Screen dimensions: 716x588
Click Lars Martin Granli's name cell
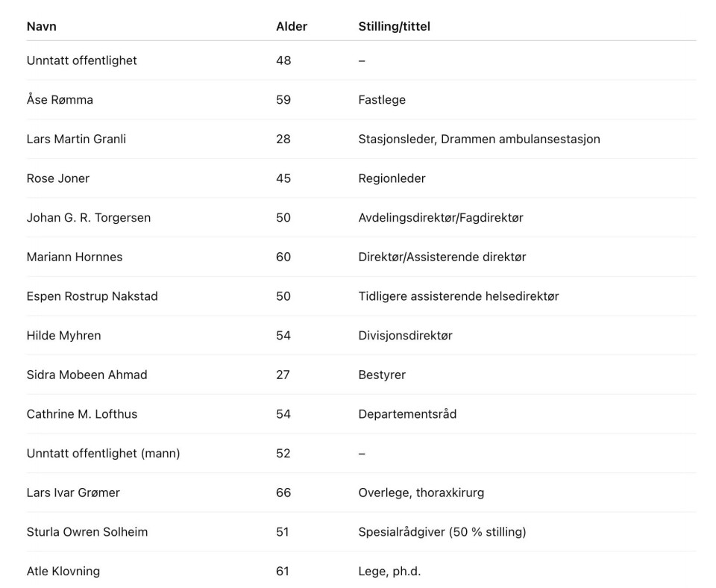click(76, 139)
